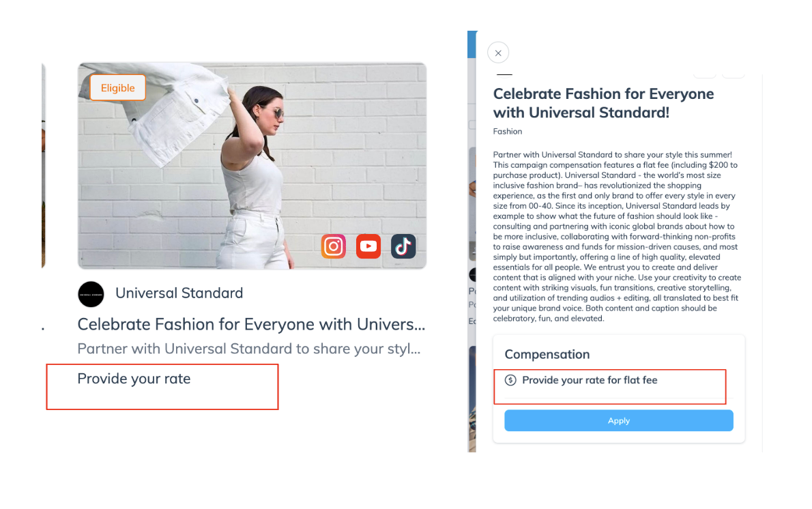Click the blue bar at panel's top-left edge

coord(472,44)
